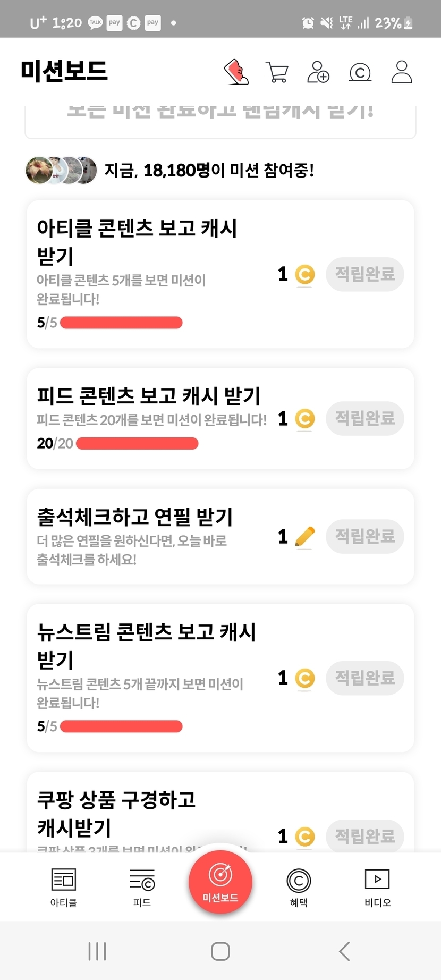Tap 적립완료 for the Coupang product mission
This screenshot has height=980, width=441.
pyautogui.click(x=365, y=836)
